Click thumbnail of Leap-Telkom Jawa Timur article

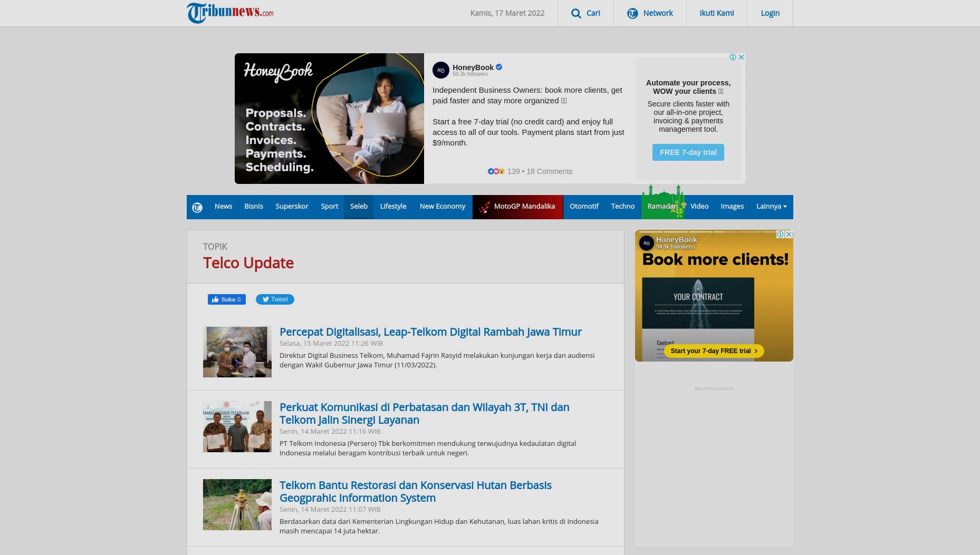(x=237, y=352)
